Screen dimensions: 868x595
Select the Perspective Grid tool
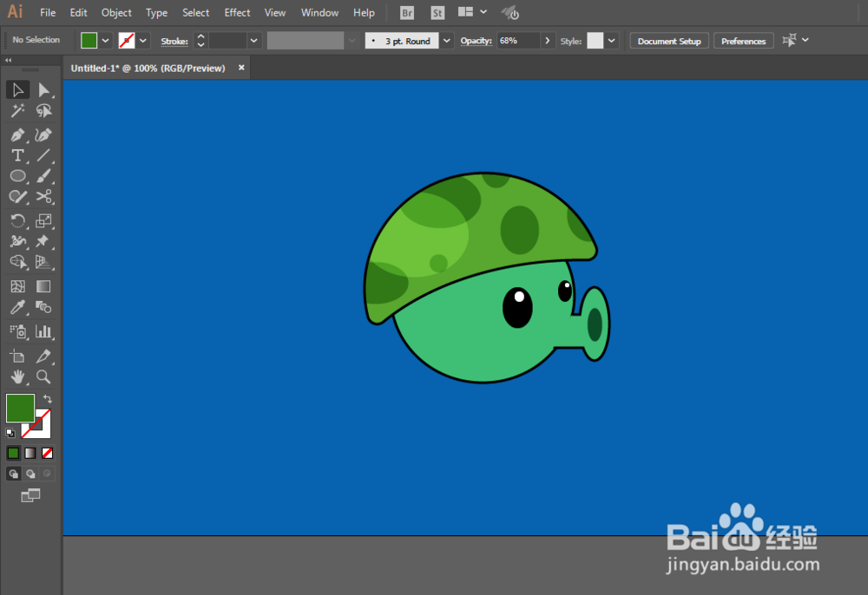[x=43, y=262]
